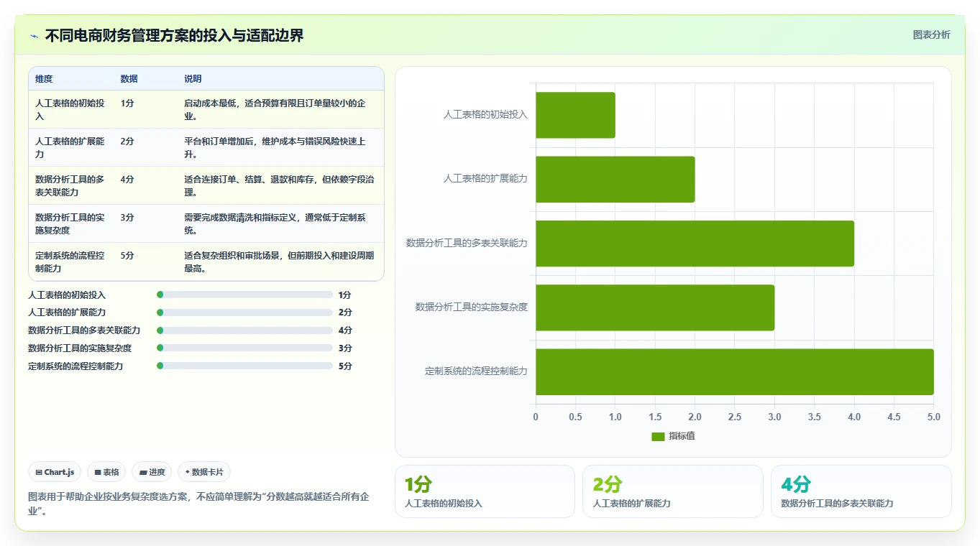The height and width of the screenshot is (546, 980).
Task: Click table cell 人工表格的初始投入
Action: click(x=70, y=110)
